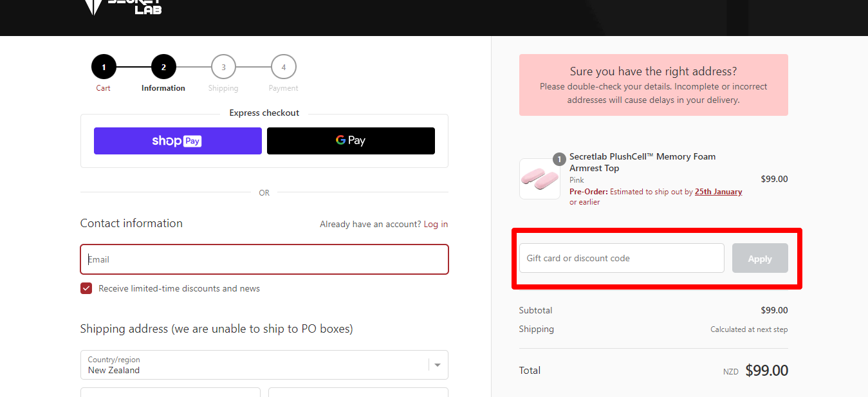868x397 pixels.
Task: Pay with Google Pay express checkout
Action: pyautogui.click(x=351, y=141)
